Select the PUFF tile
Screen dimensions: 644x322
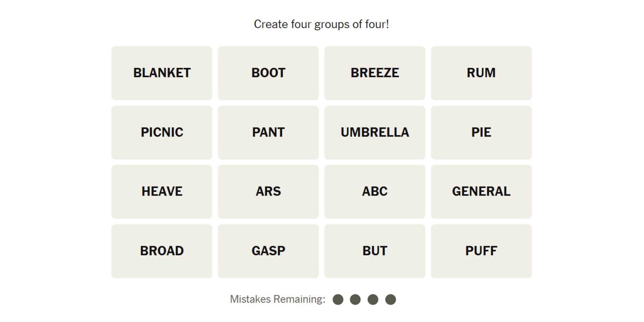481,251
